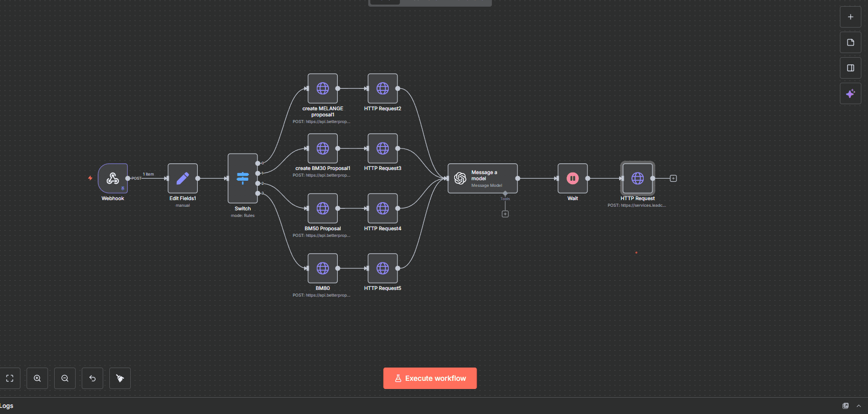Viewport: 868px width, 414px height.
Task: Add a tool to Message model node
Action: [505, 214]
